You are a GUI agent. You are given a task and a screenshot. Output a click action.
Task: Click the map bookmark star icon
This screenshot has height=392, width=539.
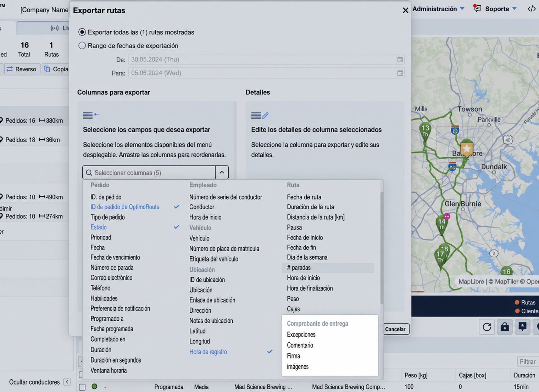coord(522,327)
